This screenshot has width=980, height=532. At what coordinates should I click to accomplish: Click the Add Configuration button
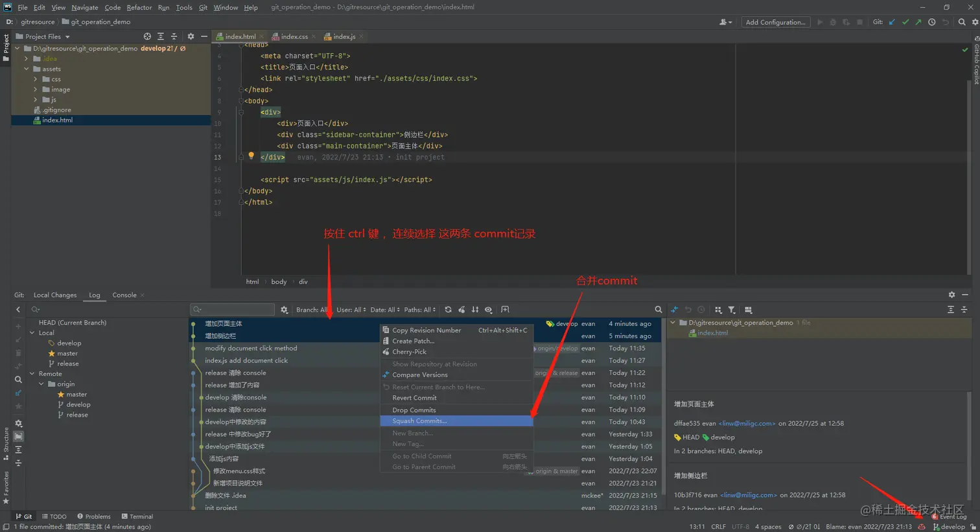click(776, 21)
